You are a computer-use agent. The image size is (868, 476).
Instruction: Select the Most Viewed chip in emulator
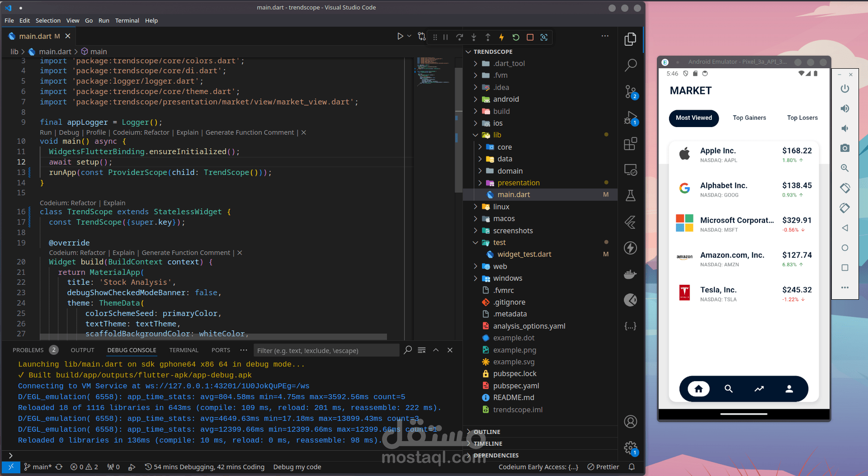[x=694, y=118]
